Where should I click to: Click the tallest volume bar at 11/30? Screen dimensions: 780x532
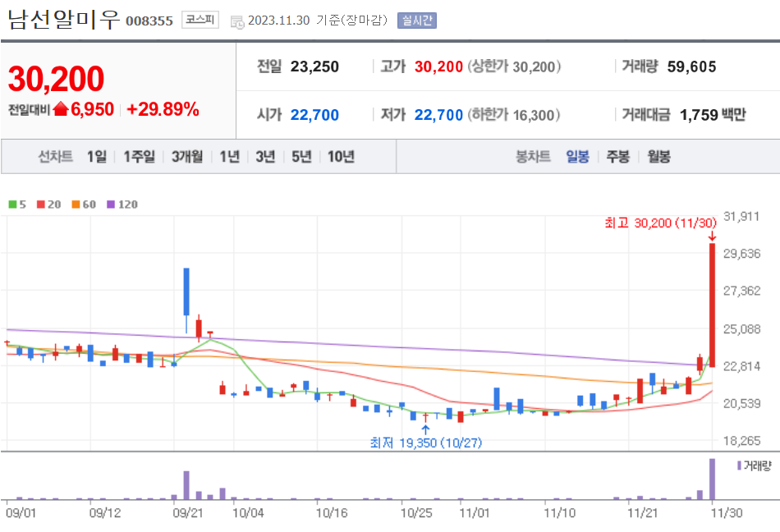[712, 479]
